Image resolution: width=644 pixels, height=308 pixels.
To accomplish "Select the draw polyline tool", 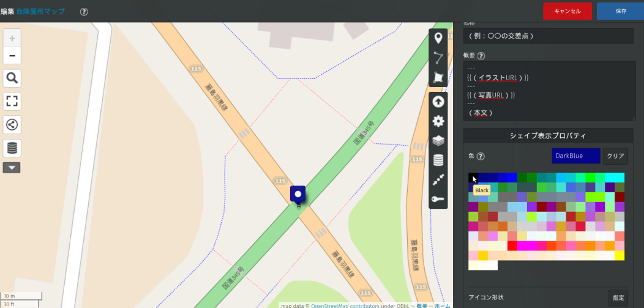I will (438, 58).
